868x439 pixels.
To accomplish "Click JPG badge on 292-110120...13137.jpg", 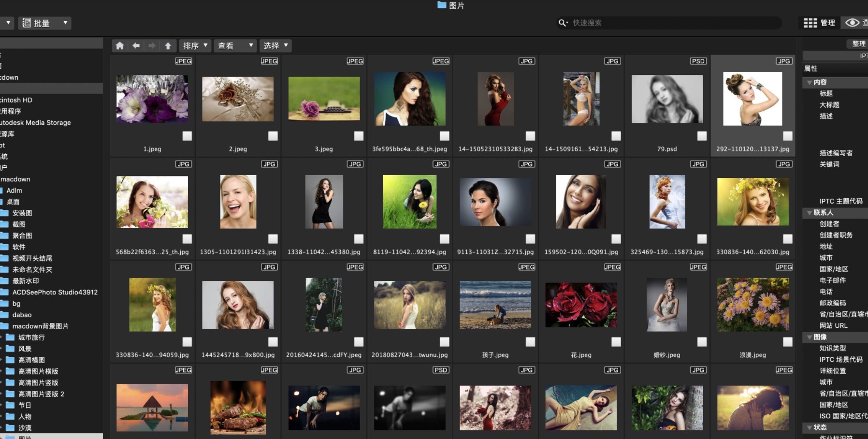I will 784,61.
